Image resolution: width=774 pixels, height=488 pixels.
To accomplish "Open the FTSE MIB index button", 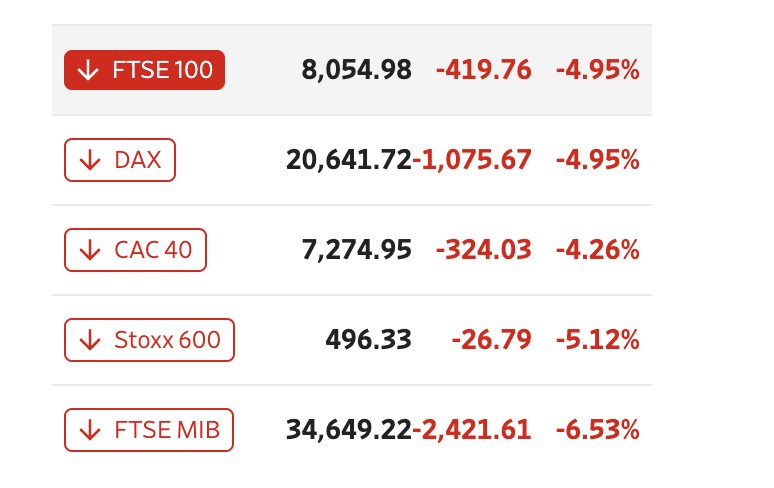I will (149, 431).
